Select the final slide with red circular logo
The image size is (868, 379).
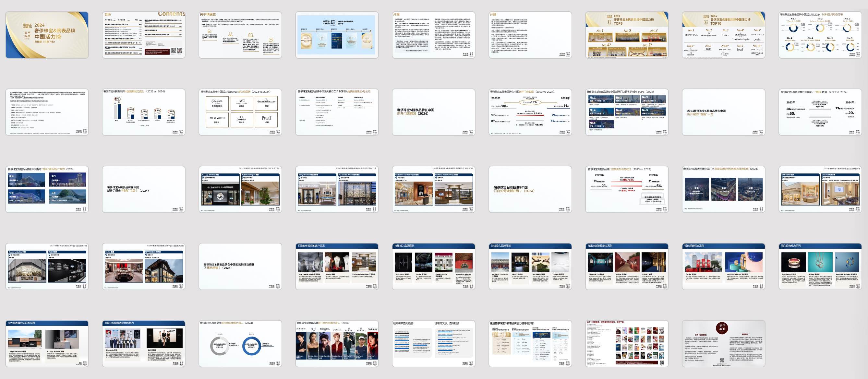tap(723, 344)
